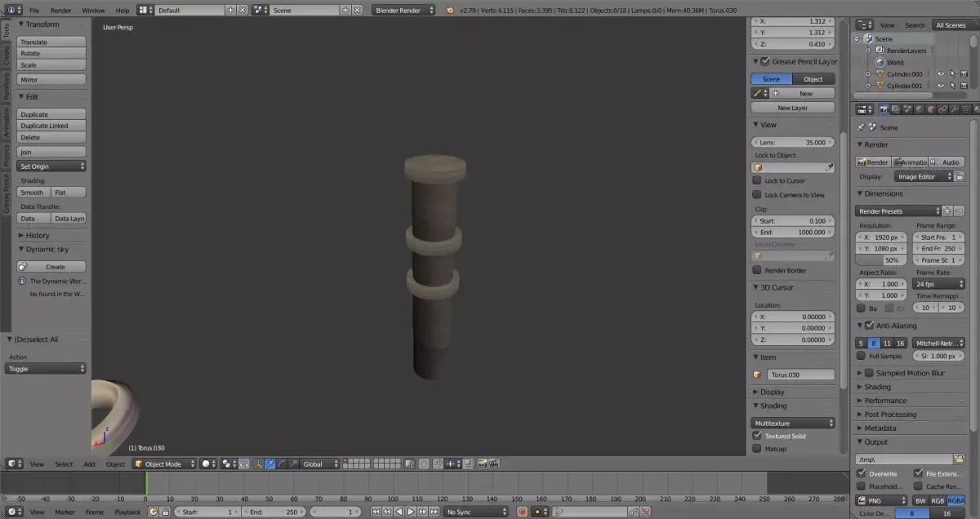
Task: Click the Lens 35.000 value field
Action: 793,142
